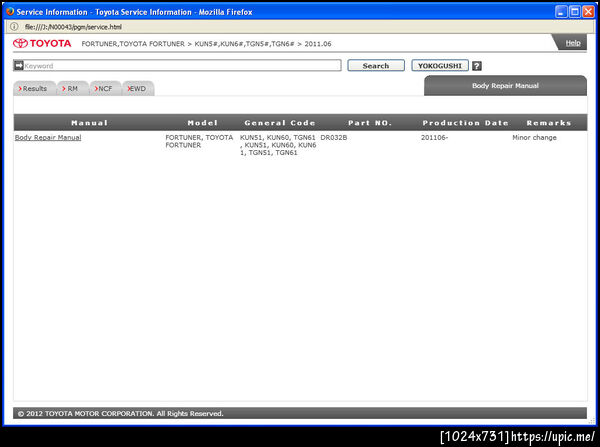Click the Model column header
This screenshot has height=447, width=600.
(x=202, y=123)
